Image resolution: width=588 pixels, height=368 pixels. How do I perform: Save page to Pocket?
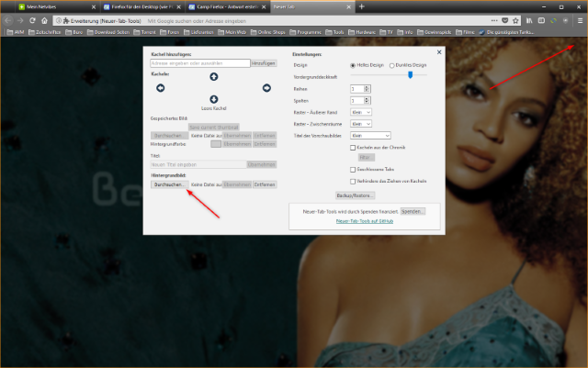(x=505, y=20)
